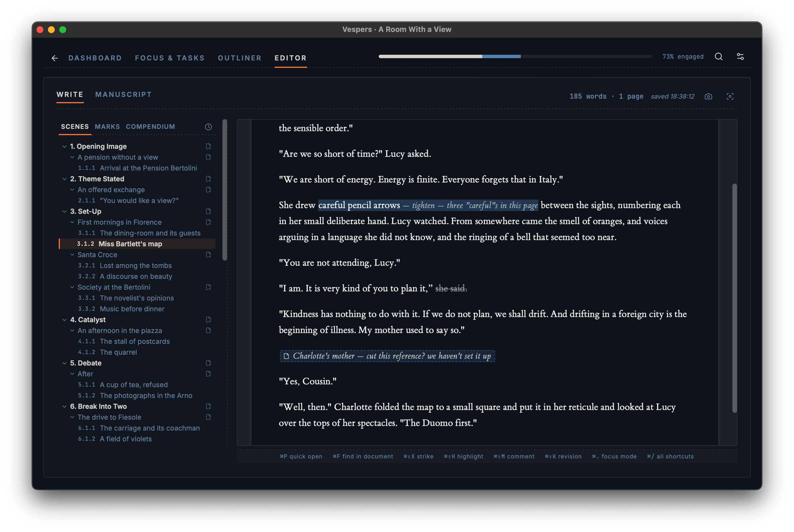The height and width of the screenshot is (532, 794).
Task: Collapse Society at the Bertolini group
Action: pos(72,287)
